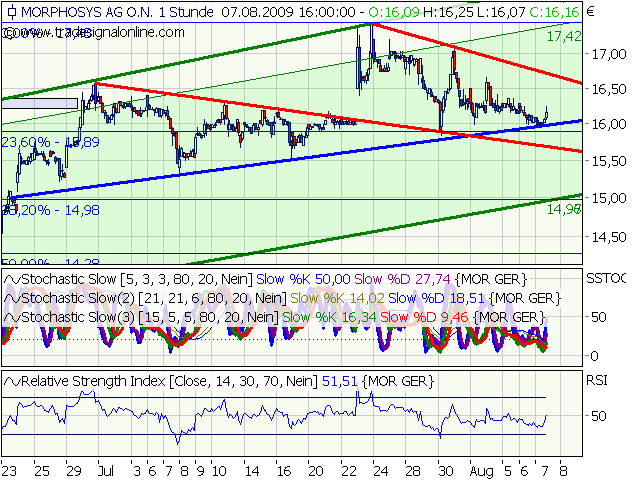Click the 28 date axis marker
Image resolution: width=640 pixels, height=480 pixels.
[x=413, y=471]
